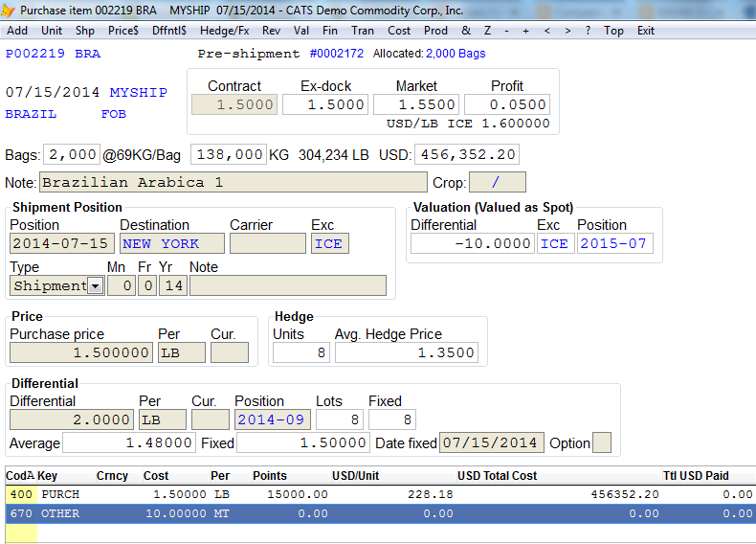Open the P002219 contract link
This screenshot has width=756, height=544.
(34, 53)
